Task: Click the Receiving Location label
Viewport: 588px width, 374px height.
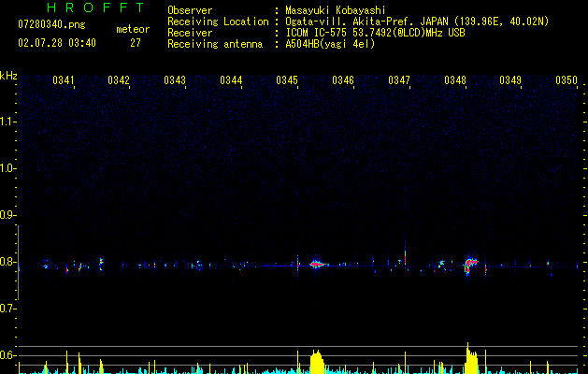Action: (x=218, y=22)
